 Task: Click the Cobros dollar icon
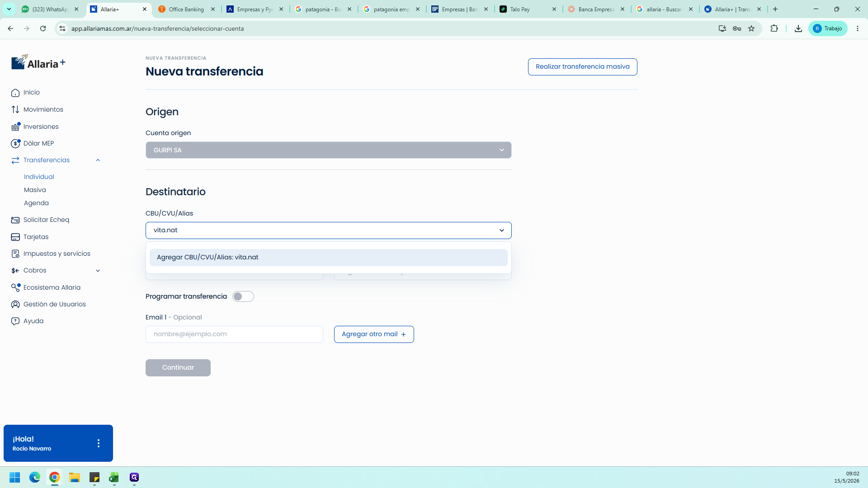click(x=15, y=271)
